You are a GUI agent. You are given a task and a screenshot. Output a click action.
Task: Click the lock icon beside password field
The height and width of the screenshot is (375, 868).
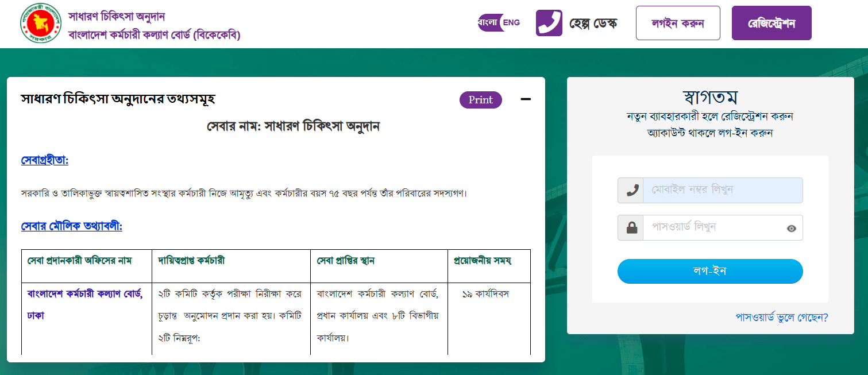[631, 227]
